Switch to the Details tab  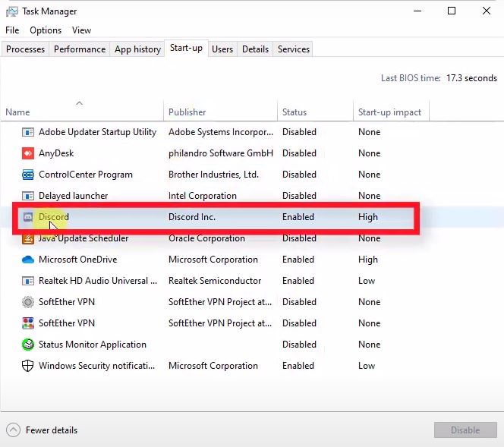[255, 49]
